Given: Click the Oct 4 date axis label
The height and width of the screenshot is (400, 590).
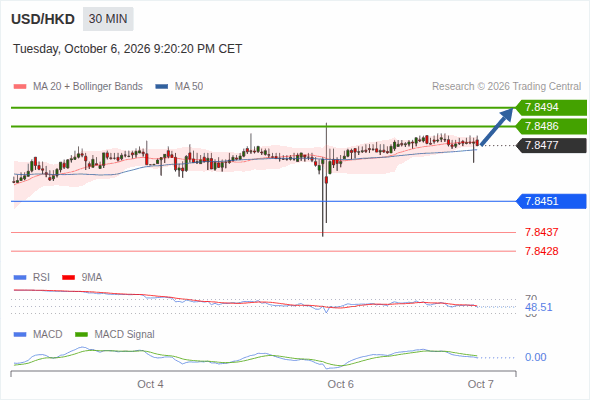Looking at the screenshot, I should point(150,384).
